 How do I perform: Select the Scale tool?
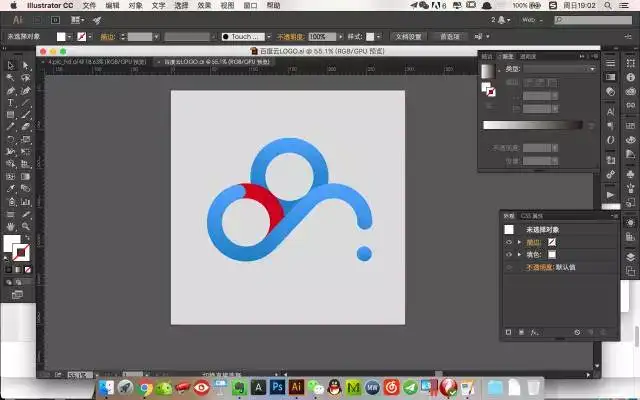pos(26,140)
